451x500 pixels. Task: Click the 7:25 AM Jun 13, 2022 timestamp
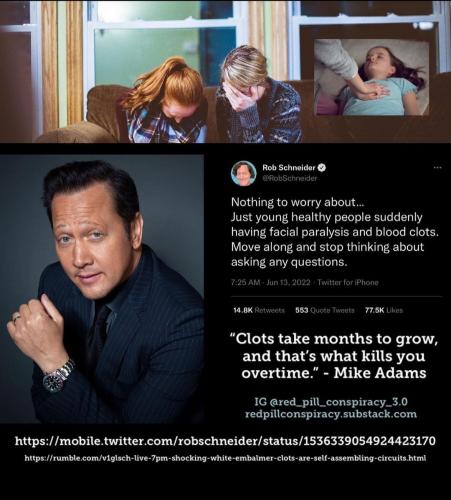tap(270, 282)
